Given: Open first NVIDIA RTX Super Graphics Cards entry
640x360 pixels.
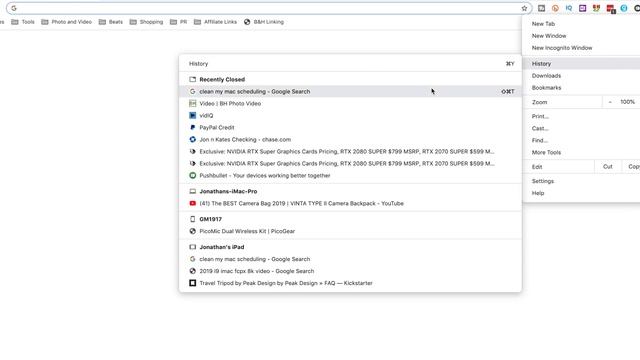Looking at the screenshot, I should pyautogui.click(x=350, y=151).
